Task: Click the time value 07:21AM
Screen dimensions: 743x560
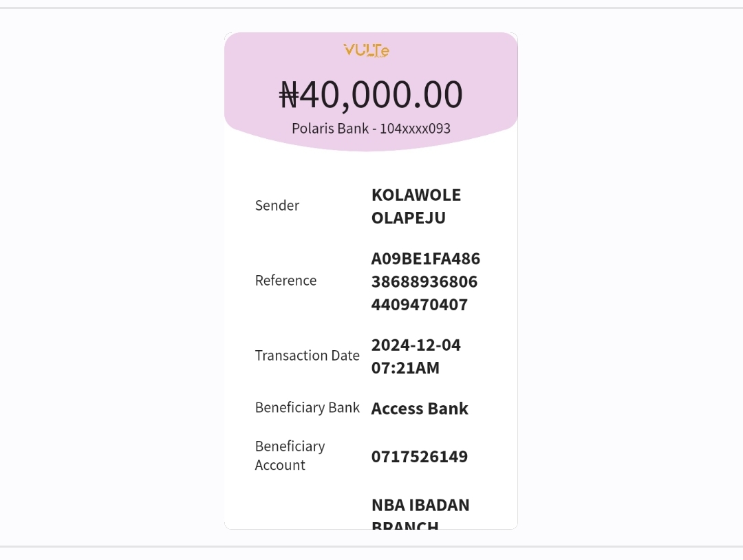Action: [405, 367]
